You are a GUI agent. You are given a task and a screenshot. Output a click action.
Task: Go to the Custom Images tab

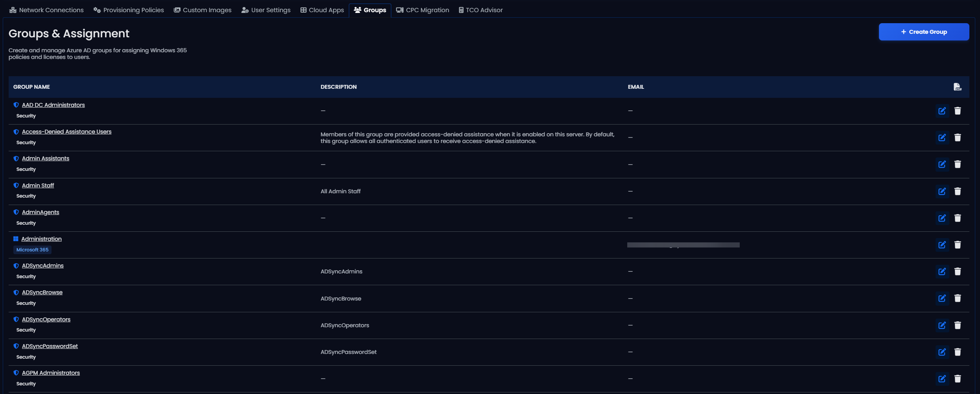(203, 10)
